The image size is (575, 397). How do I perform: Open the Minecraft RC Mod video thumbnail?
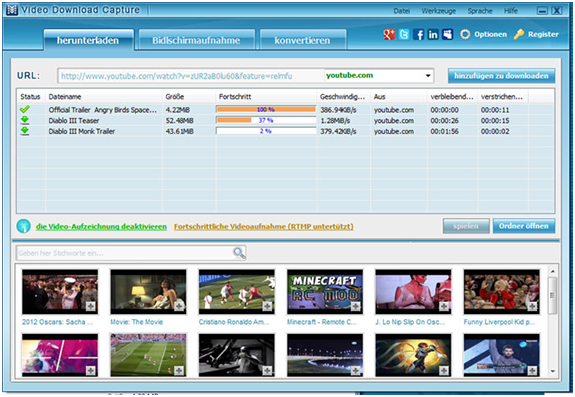pos(325,292)
